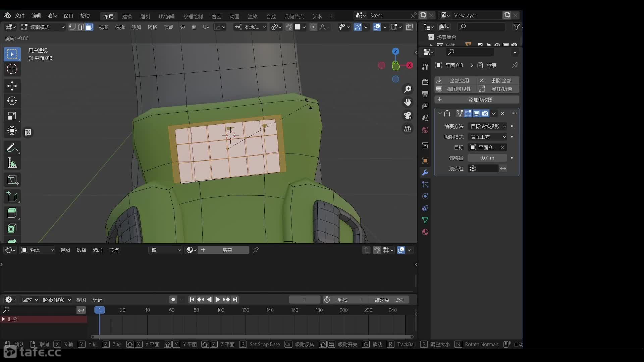Activate the Rotate tool

pyautogui.click(x=12, y=101)
